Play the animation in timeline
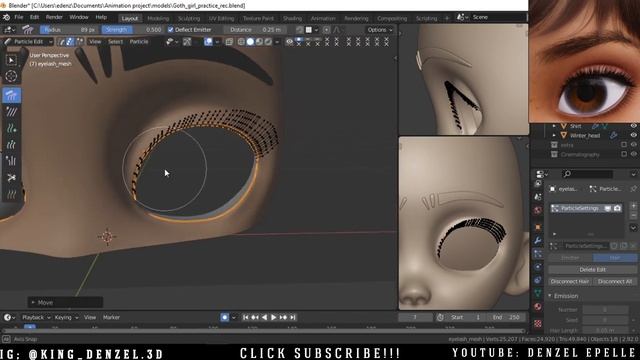 274,317
